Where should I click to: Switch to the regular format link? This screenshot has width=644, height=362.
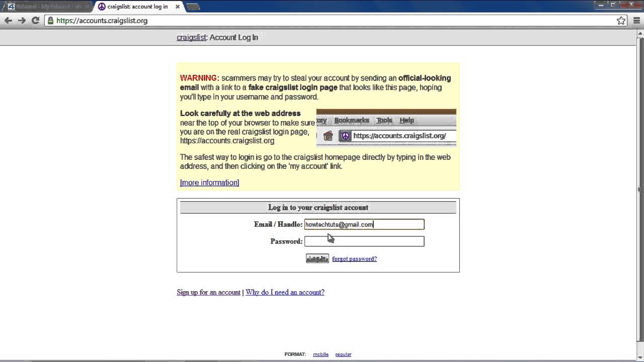343,354
